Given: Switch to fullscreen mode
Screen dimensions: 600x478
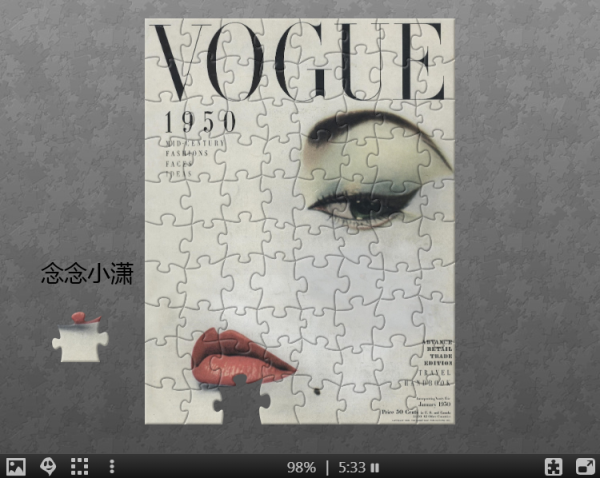Looking at the screenshot, I should (x=585, y=467).
